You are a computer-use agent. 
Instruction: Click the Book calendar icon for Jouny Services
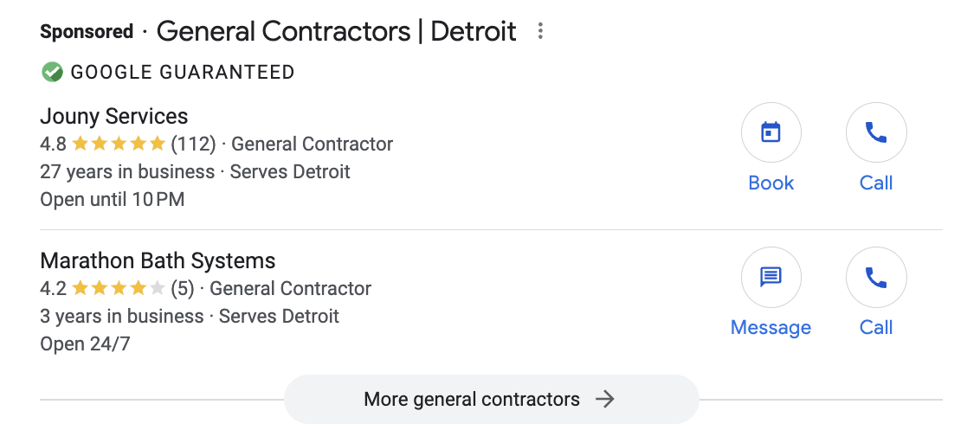(x=770, y=132)
